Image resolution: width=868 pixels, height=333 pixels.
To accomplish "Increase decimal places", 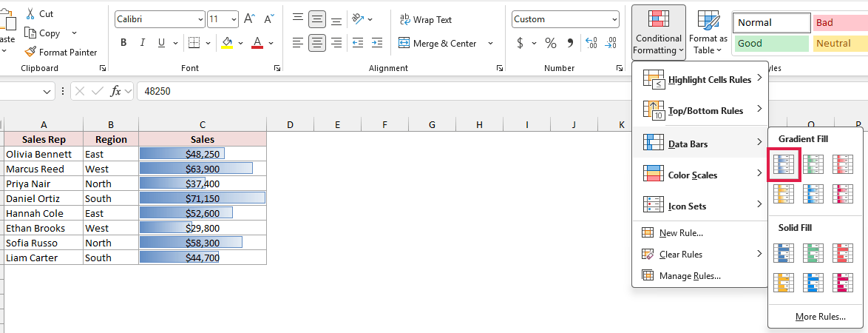I will pos(591,43).
